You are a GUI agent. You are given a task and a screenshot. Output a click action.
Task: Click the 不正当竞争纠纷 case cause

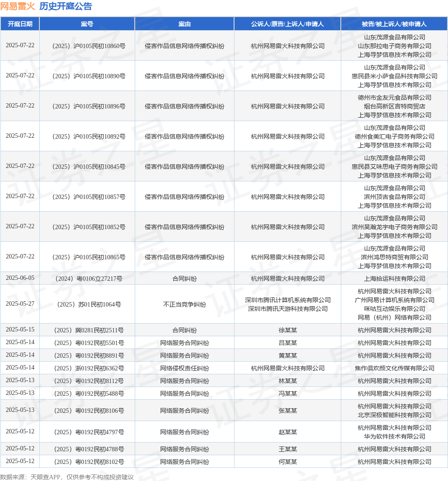[185, 304]
